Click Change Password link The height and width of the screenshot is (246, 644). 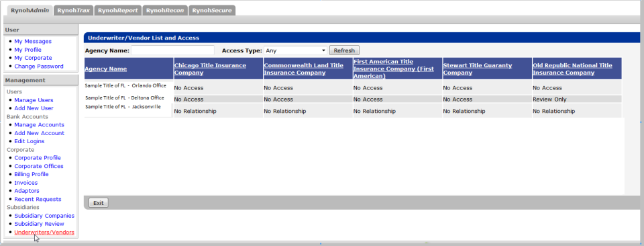(x=39, y=67)
